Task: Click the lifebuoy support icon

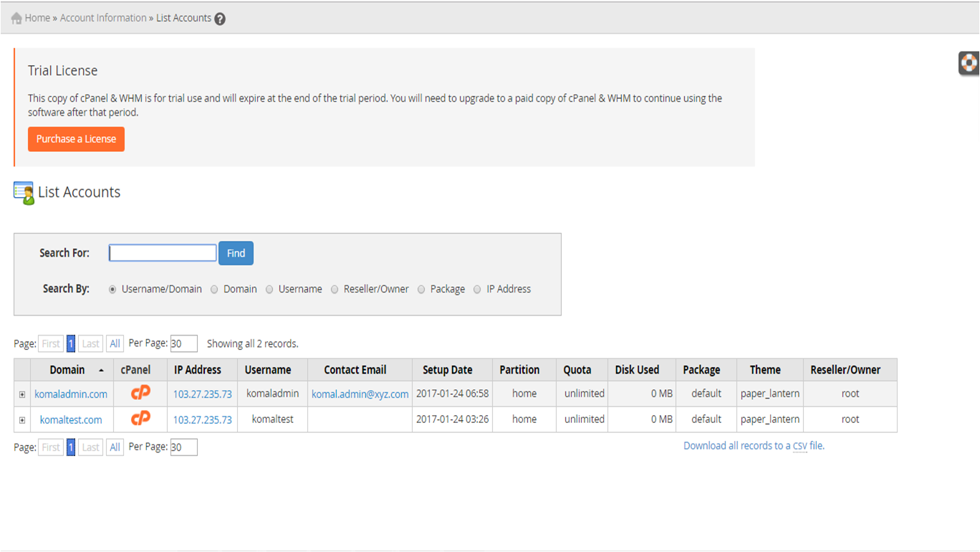Action: tap(969, 63)
